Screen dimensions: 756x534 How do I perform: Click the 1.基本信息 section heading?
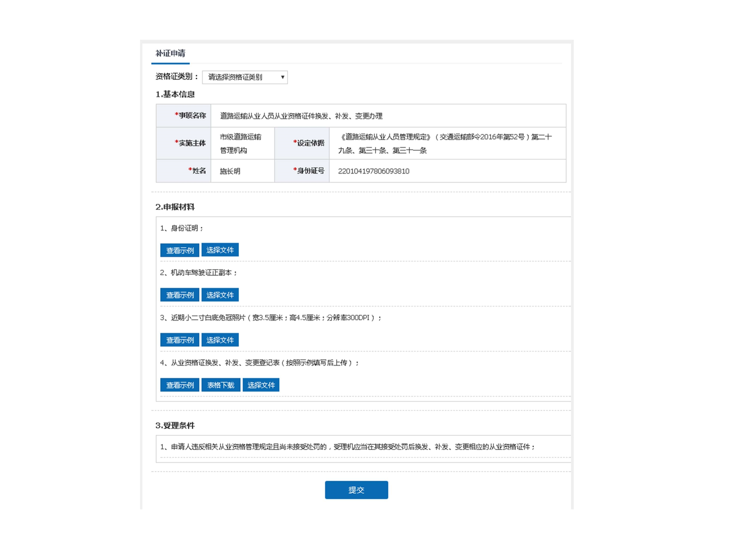pos(175,95)
